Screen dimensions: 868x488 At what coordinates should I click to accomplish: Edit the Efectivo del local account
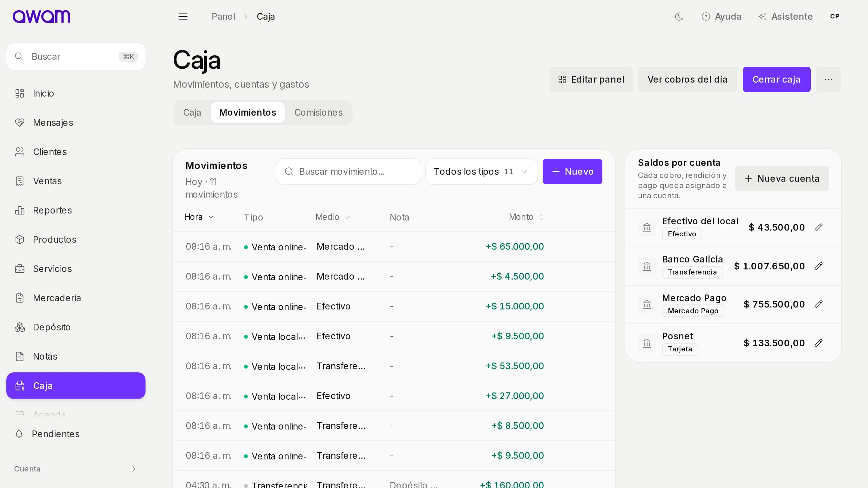(x=818, y=228)
